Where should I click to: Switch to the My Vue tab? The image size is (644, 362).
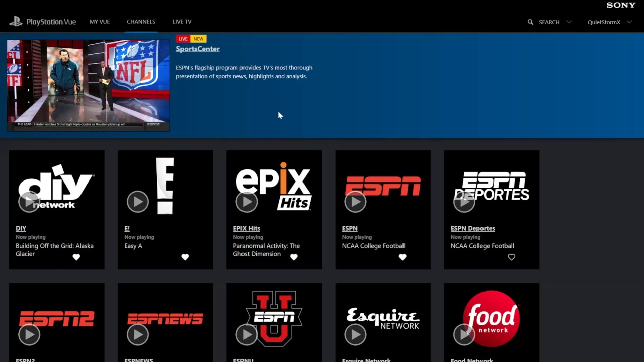point(100,22)
